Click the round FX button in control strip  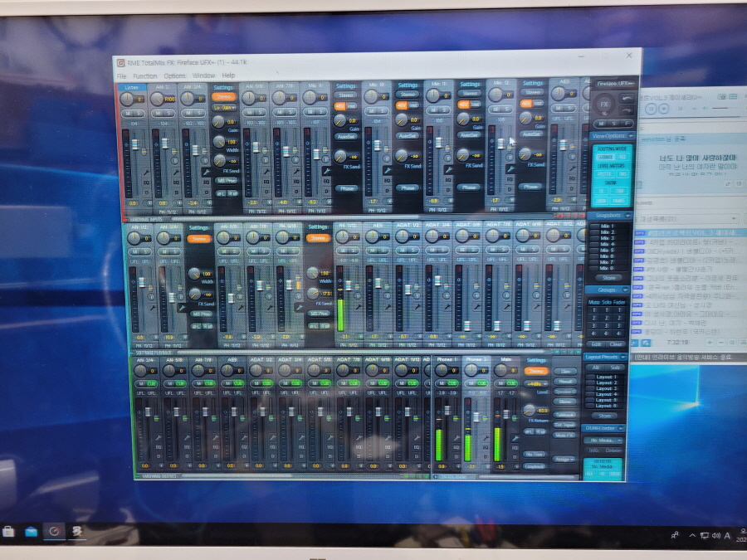pyautogui.click(x=604, y=105)
